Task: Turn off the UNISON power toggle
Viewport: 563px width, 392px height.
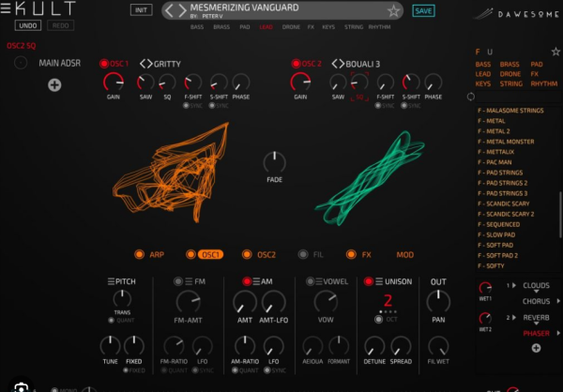Action: pos(367,281)
